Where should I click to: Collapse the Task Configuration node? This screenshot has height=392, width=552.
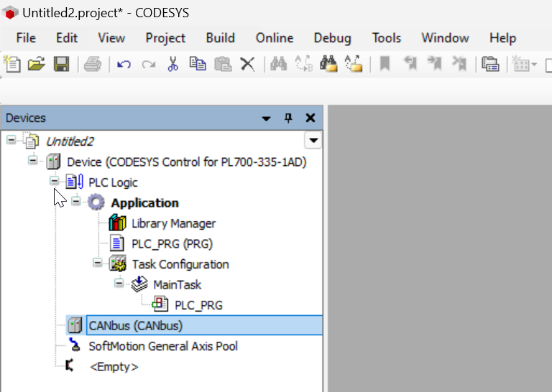98,263
